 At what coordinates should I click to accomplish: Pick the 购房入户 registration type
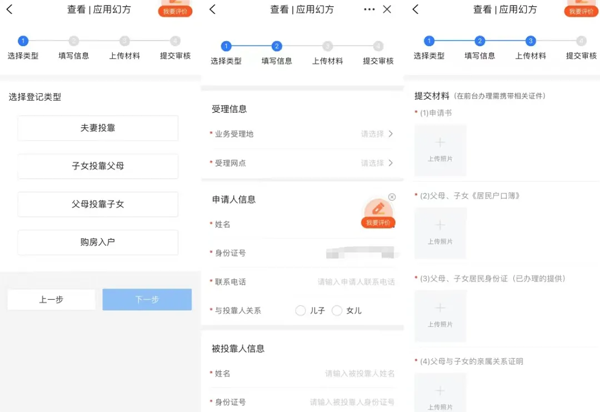98,242
